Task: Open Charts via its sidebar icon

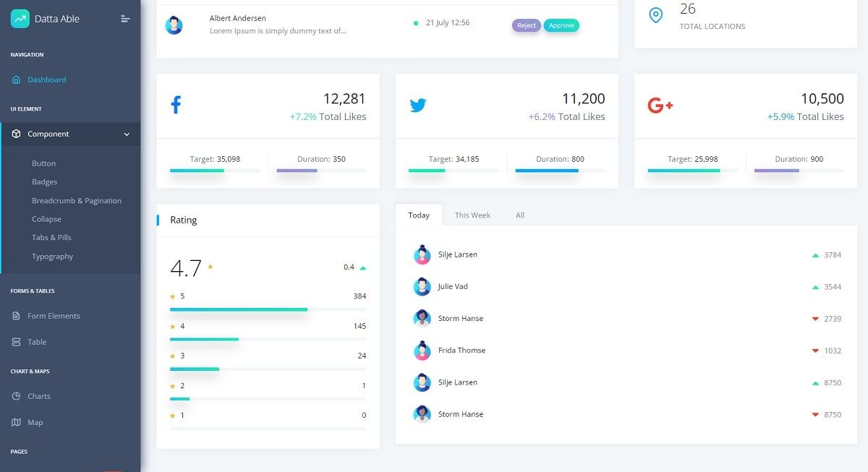Action: pos(16,396)
